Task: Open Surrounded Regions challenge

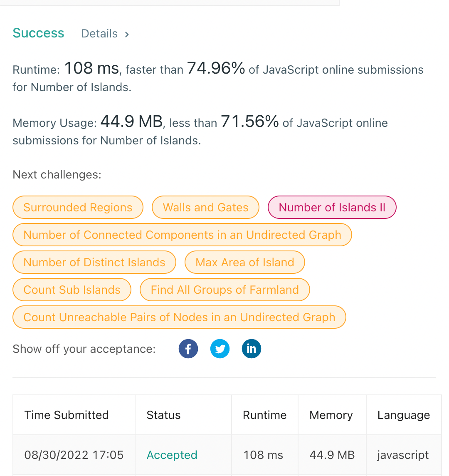Action: tap(78, 207)
